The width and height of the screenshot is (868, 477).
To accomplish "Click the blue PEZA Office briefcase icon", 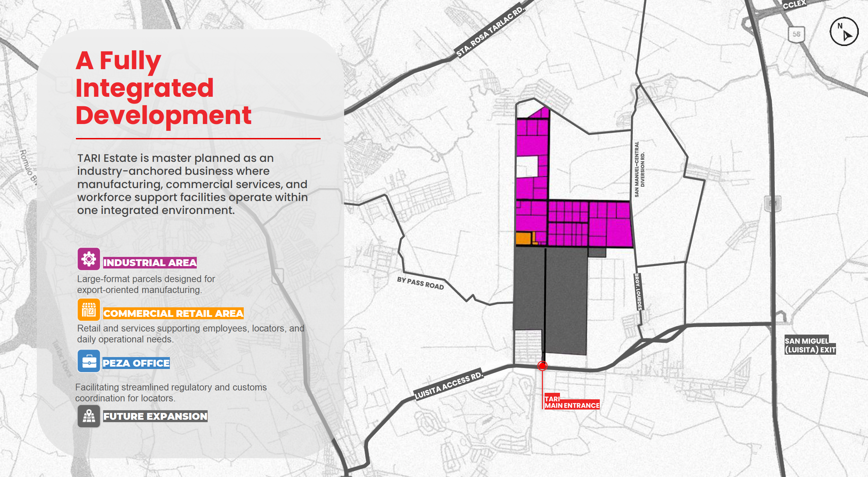I will coord(89,361).
